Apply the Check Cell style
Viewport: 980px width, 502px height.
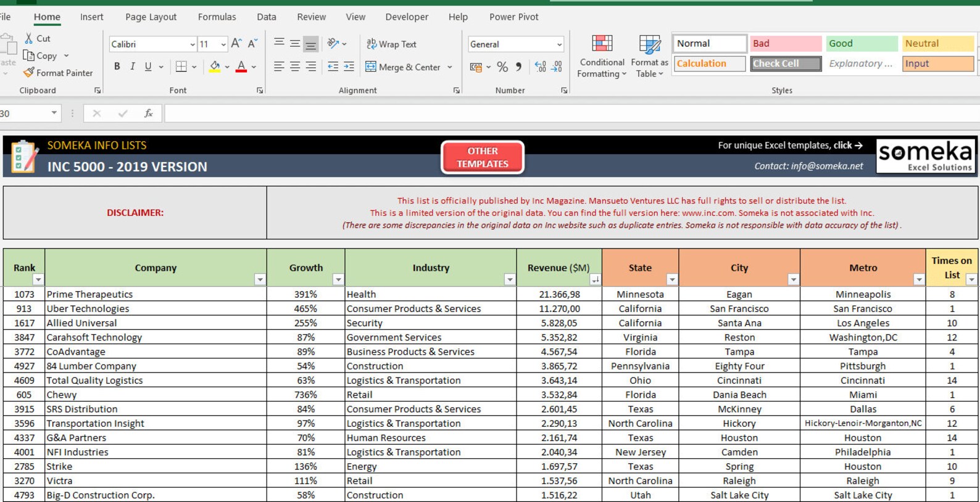786,64
